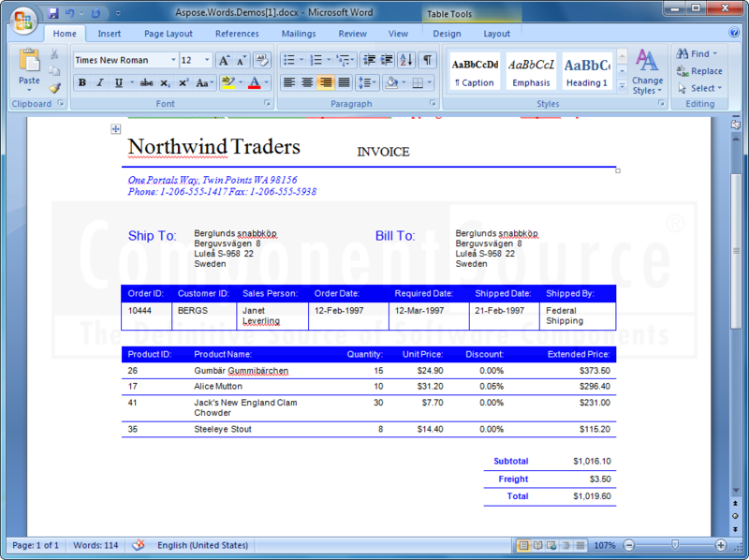Open Word Help
The width and height of the screenshot is (749, 560).
point(734,32)
